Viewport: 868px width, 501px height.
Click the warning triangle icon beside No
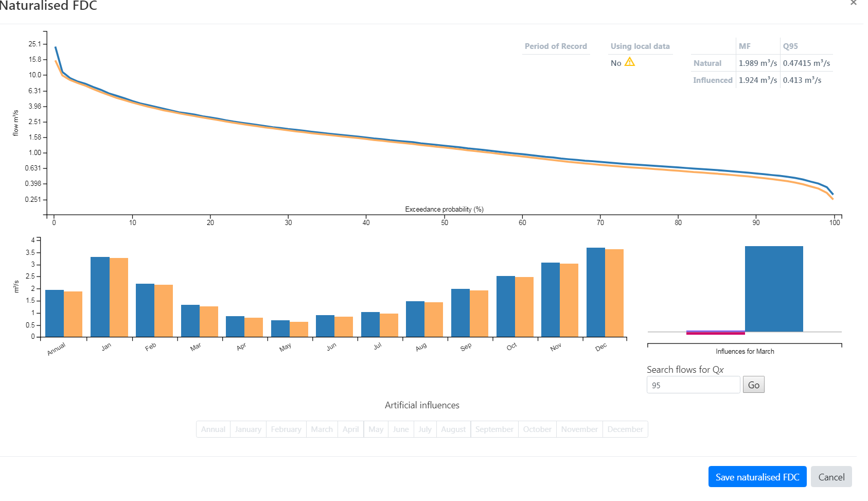tap(630, 62)
